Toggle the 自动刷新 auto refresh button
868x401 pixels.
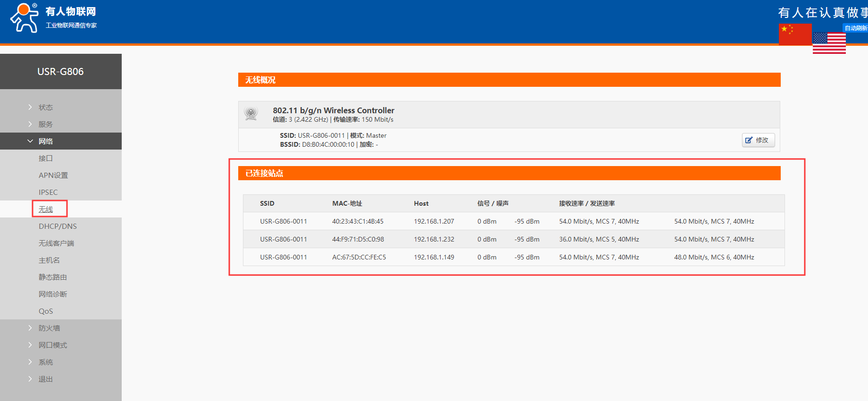tap(855, 28)
